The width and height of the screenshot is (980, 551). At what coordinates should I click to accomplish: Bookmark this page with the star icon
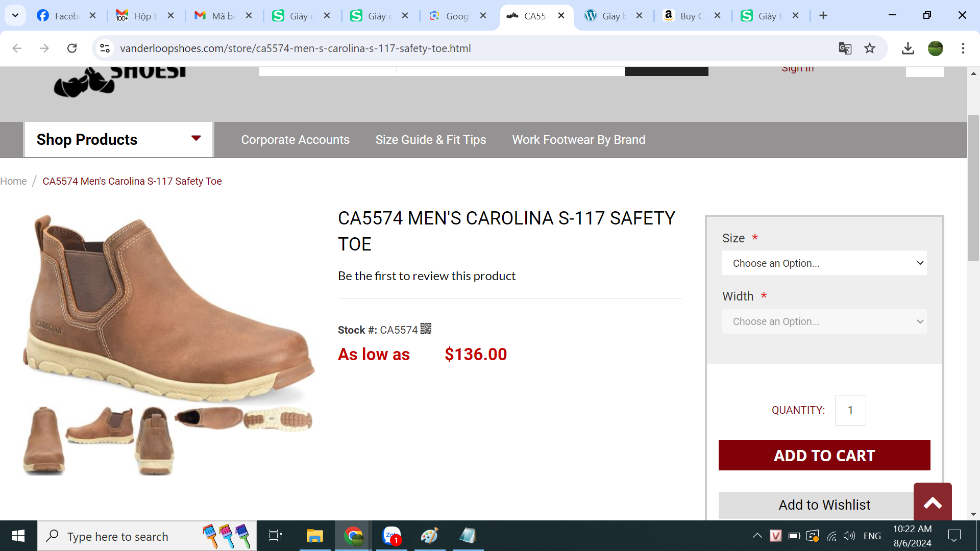870,48
